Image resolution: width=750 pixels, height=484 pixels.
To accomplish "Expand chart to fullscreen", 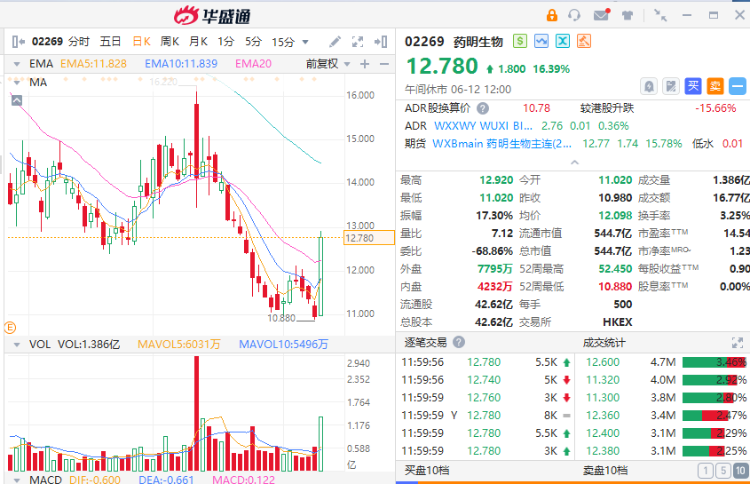I will pyautogui.click(x=357, y=42).
